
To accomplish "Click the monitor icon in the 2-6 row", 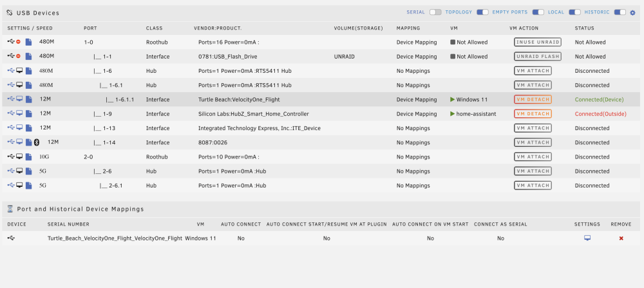I will point(19,171).
